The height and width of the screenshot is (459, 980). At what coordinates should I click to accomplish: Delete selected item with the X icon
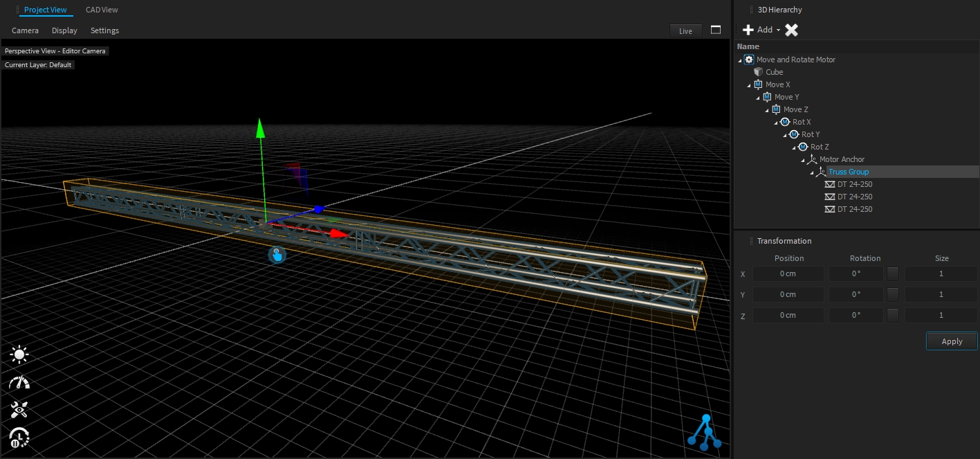coord(792,30)
